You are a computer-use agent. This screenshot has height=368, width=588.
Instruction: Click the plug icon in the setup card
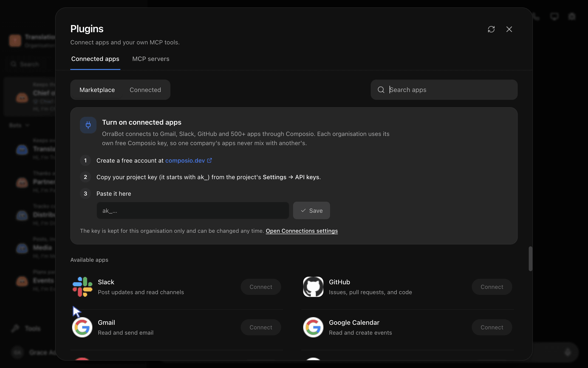88,125
